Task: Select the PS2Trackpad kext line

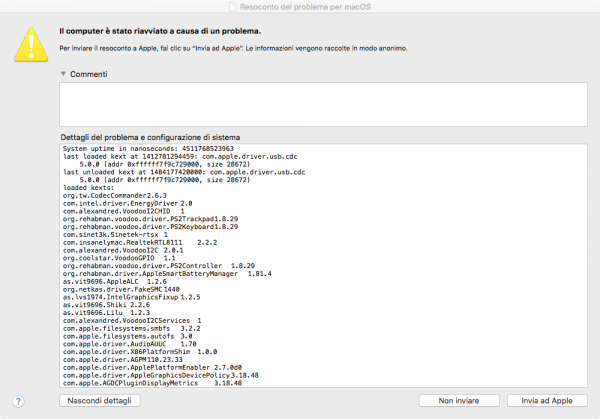Action: [x=150, y=219]
